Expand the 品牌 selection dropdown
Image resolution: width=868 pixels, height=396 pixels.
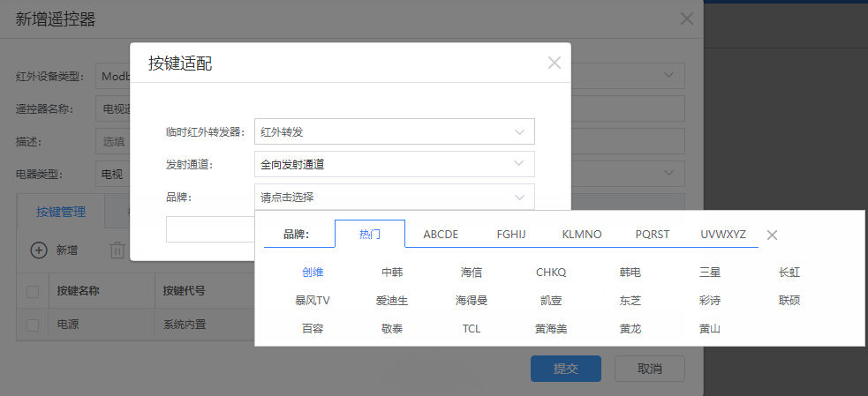click(395, 197)
